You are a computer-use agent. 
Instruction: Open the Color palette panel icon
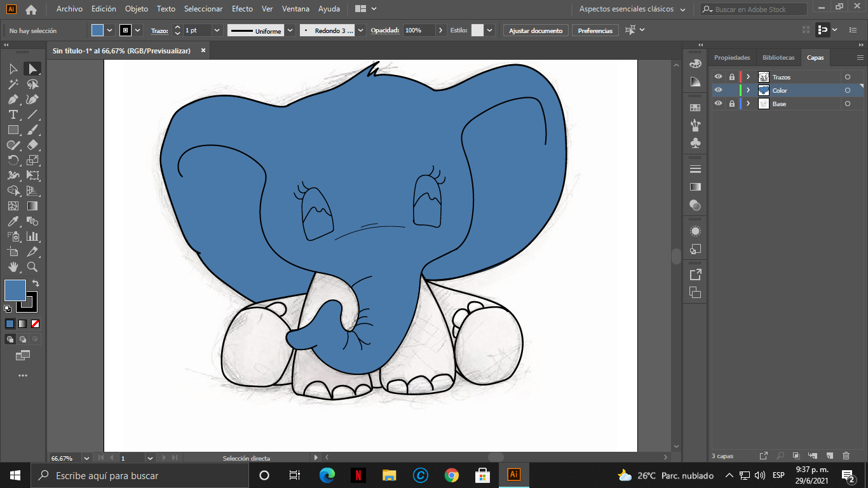695,64
